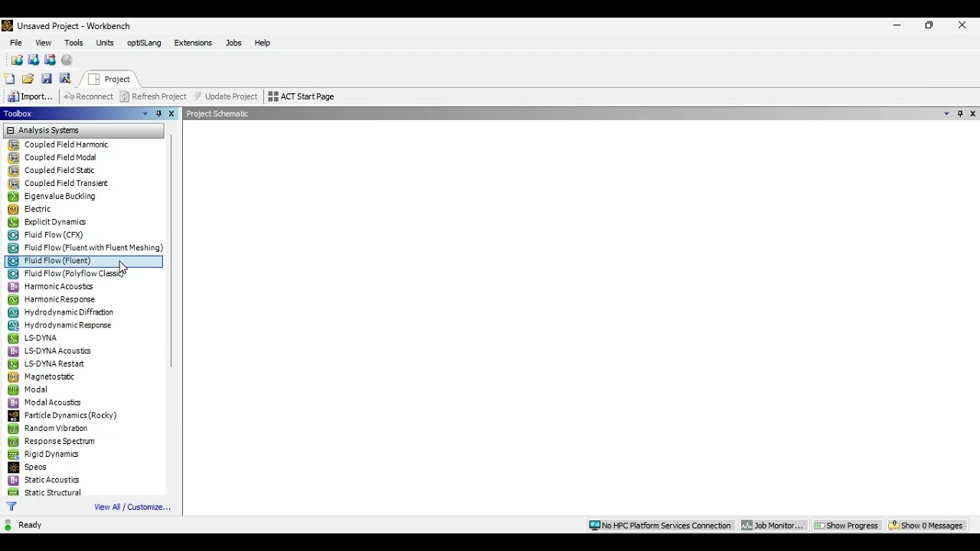The image size is (980, 551).
Task: Click the Reconnect button
Action: coord(88,96)
